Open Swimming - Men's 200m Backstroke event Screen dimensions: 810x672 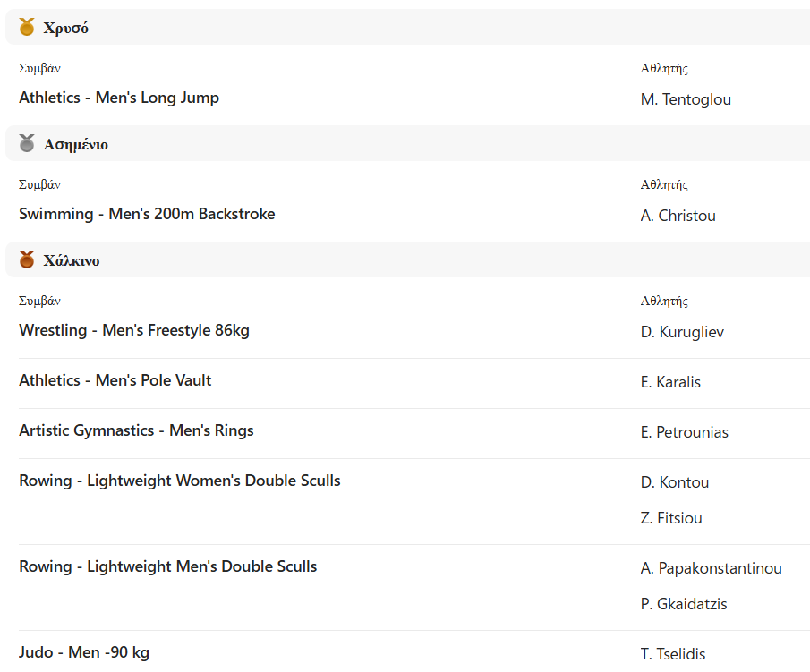[147, 214]
